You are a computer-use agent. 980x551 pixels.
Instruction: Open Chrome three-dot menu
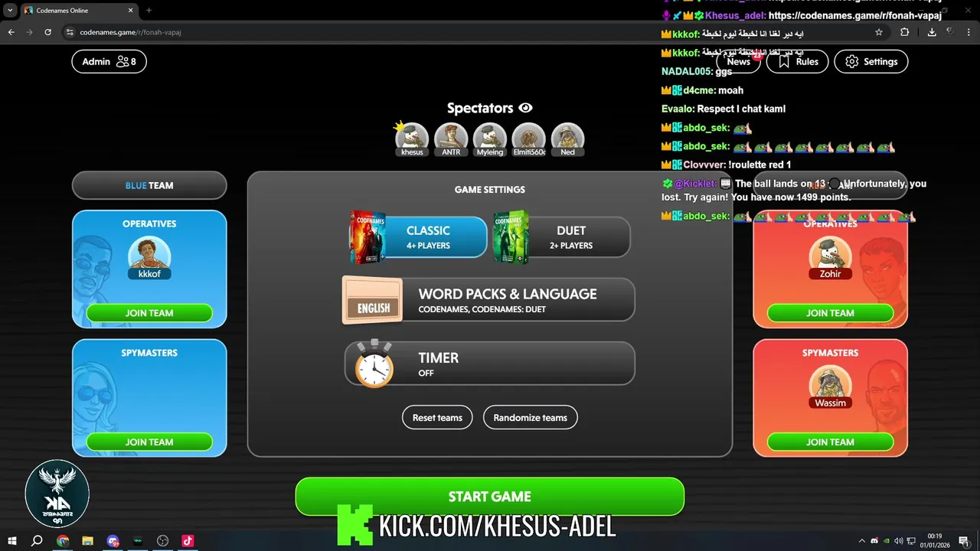(970, 32)
